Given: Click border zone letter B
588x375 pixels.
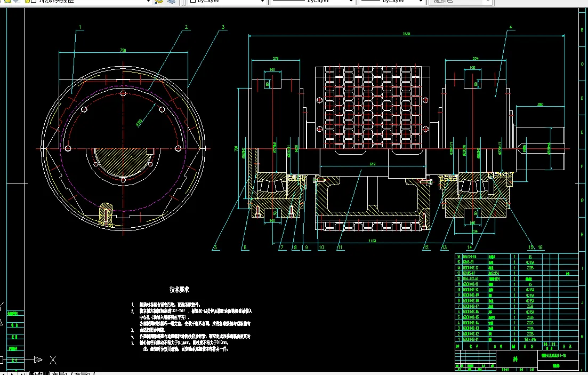Looking at the screenshot, I should [582, 30].
